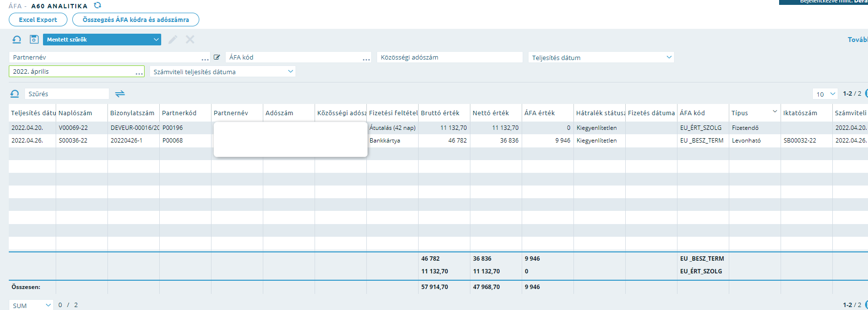Click the total gross value 57 914,70
868x310 pixels.
tap(435, 287)
